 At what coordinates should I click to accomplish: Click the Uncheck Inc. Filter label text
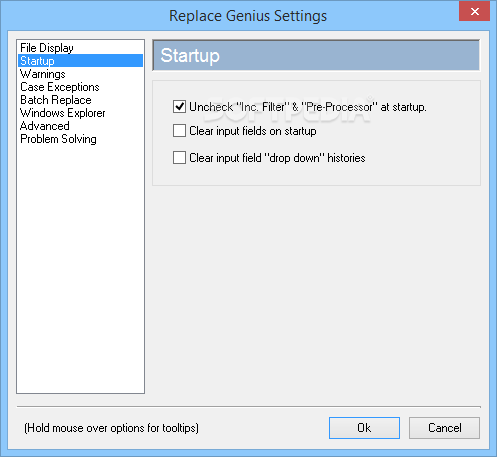(308, 107)
